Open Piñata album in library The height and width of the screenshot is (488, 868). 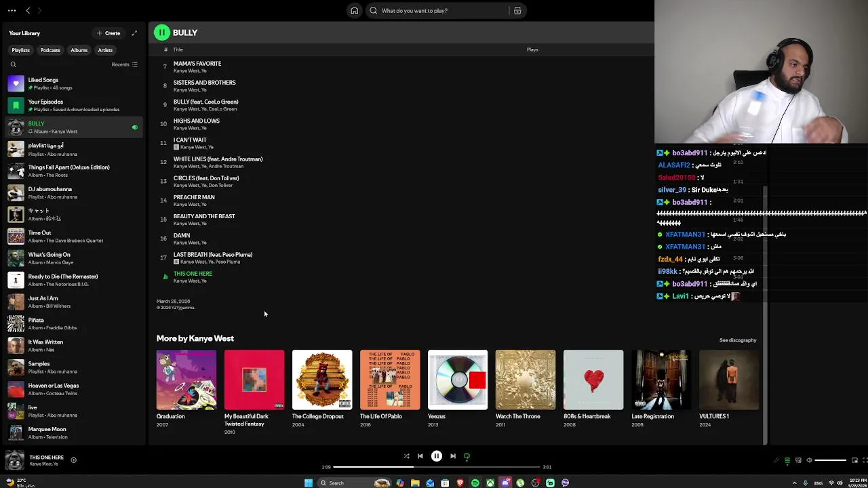(x=73, y=324)
